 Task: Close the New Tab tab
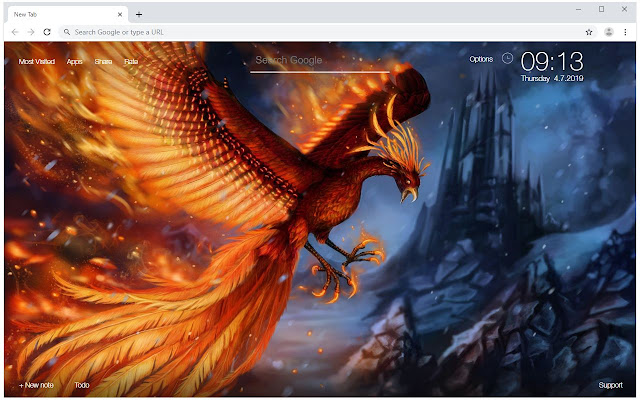(x=120, y=14)
